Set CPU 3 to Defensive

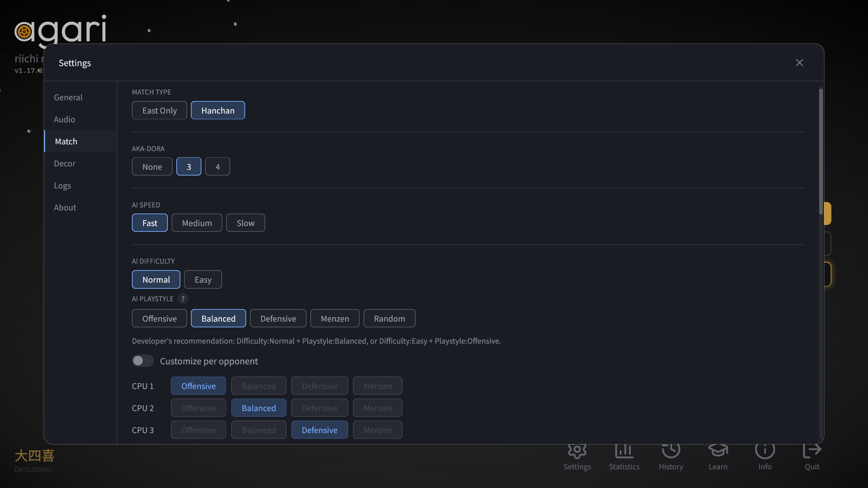tap(319, 430)
